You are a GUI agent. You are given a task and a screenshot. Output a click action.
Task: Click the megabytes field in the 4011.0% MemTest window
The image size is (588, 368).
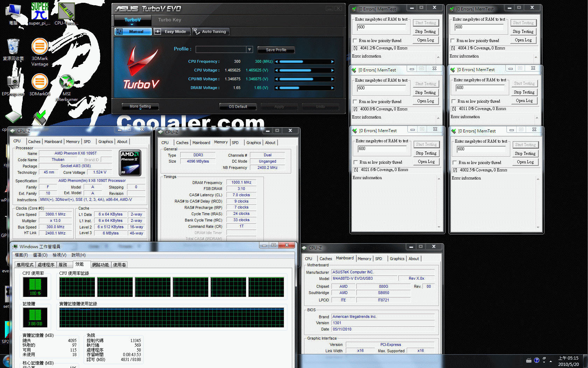tap(480, 88)
